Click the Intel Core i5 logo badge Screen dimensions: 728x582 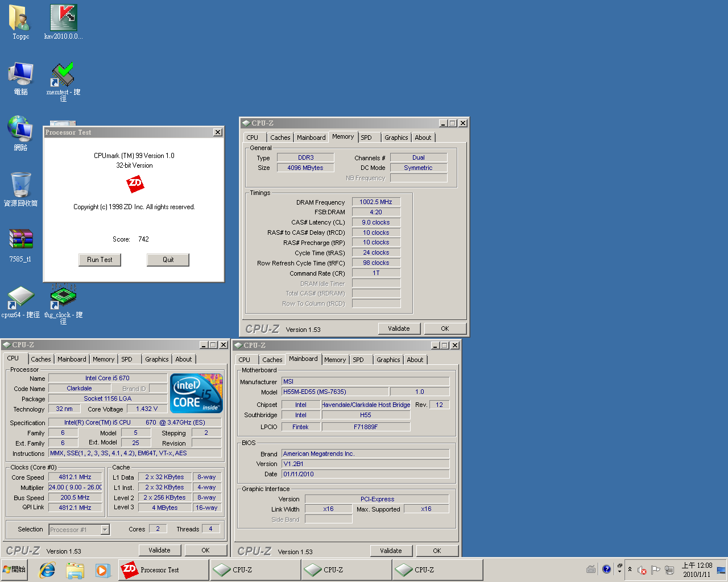196,393
